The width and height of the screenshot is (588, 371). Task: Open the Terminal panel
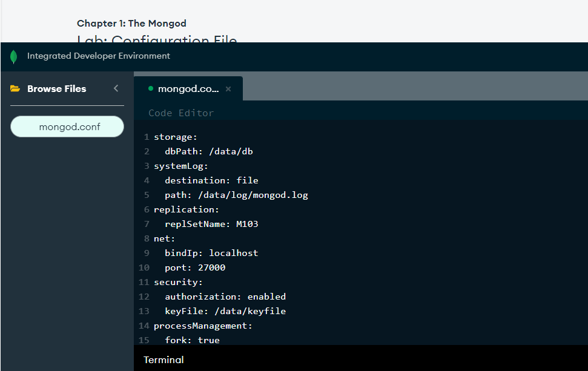(x=164, y=360)
